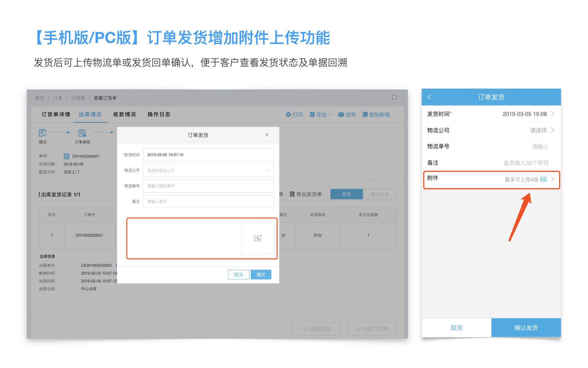Click the refresh icon in breadcrumb bar
The height and width of the screenshot is (368, 588).
pyautogui.click(x=394, y=97)
